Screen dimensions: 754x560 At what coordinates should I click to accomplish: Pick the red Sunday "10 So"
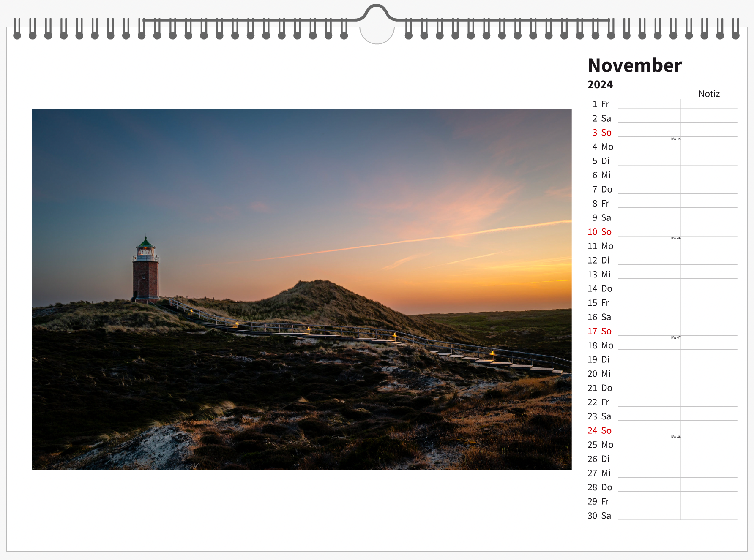tap(599, 232)
